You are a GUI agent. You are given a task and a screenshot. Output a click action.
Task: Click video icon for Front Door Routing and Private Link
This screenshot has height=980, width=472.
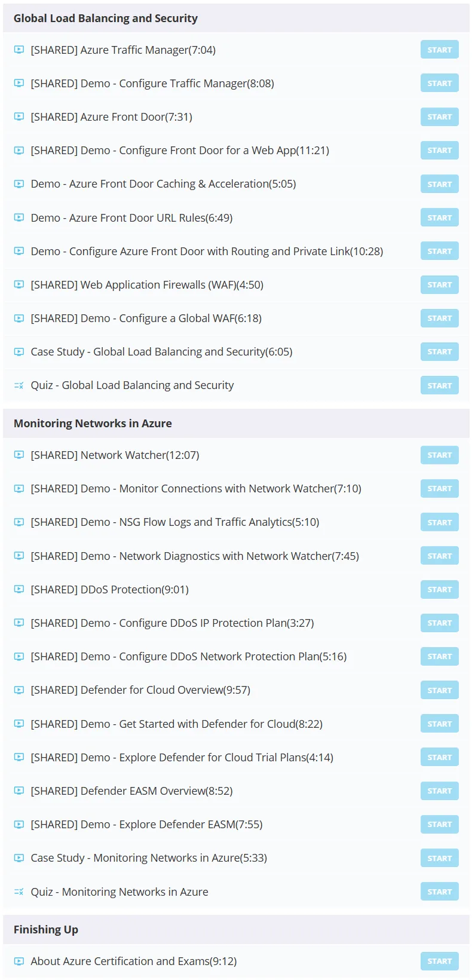(19, 251)
